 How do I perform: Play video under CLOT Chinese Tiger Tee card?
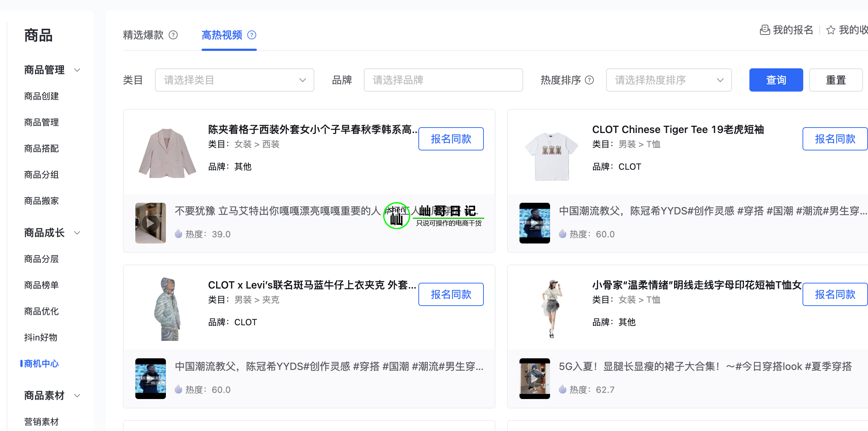pyautogui.click(x=535, y=223)
